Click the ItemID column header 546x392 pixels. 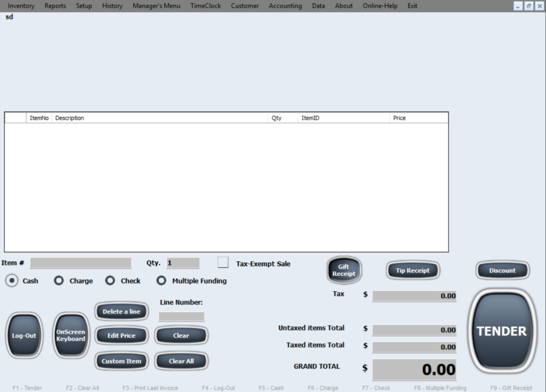(344, 118)
